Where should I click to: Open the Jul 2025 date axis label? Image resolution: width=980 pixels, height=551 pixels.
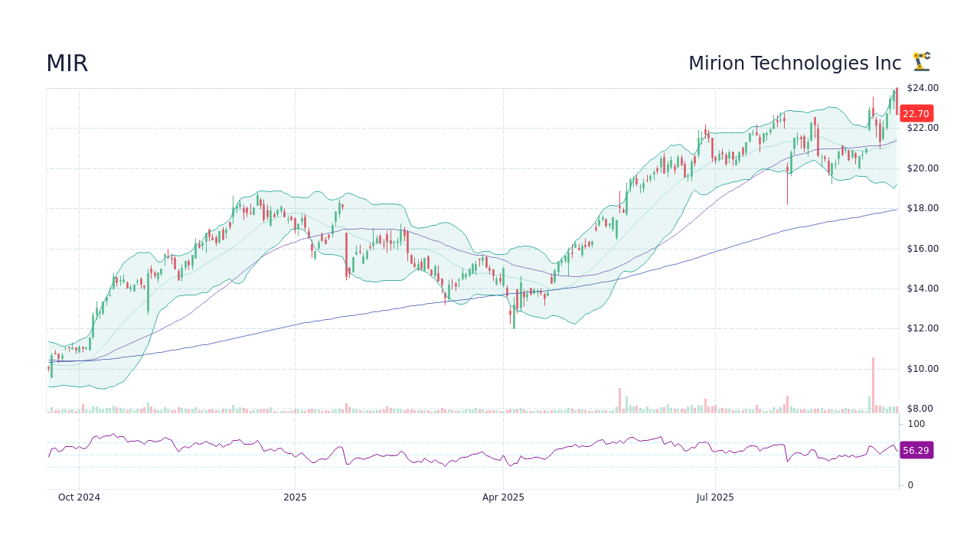715,497
